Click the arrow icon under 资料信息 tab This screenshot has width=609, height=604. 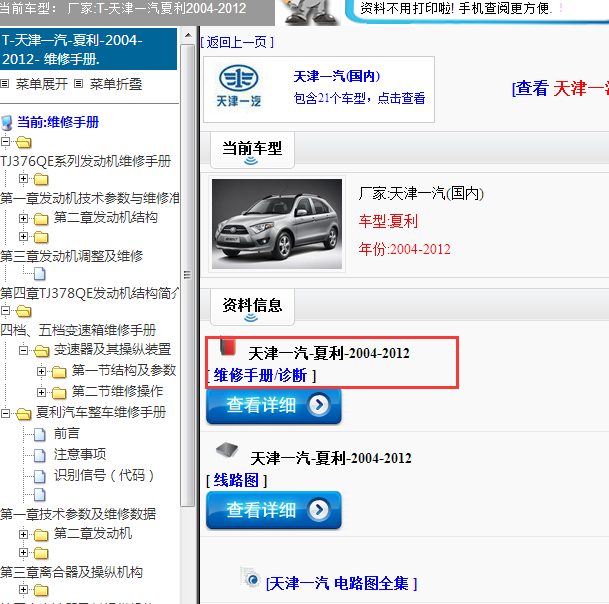(x=251, y=318)
